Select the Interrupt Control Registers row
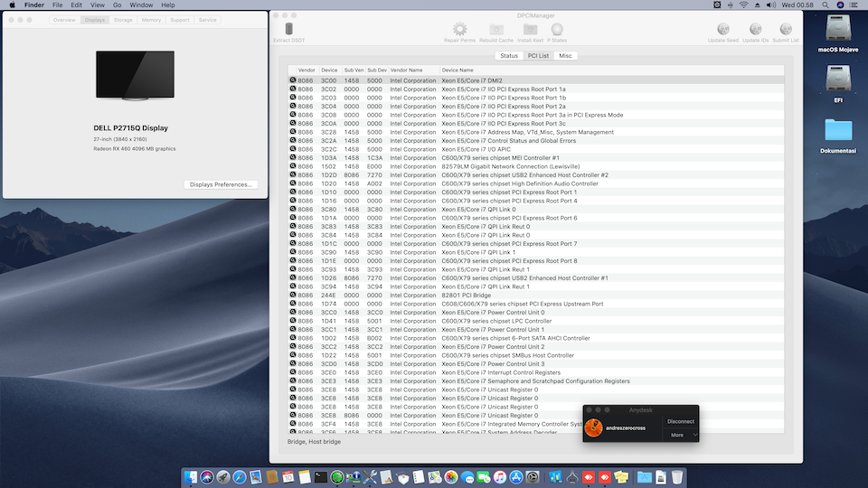 tap(536, 372)
